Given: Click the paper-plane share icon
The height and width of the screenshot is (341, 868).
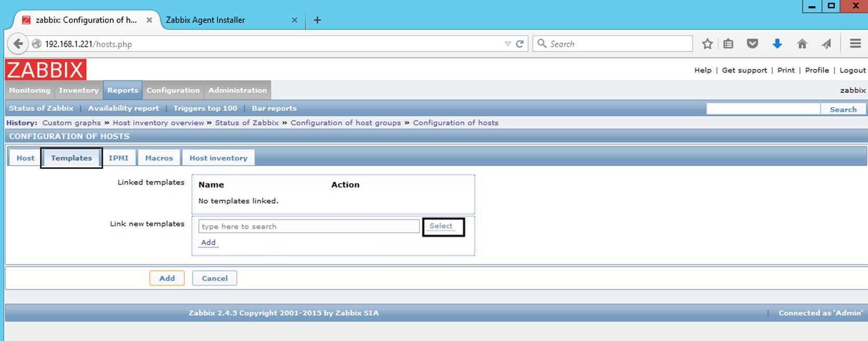Looking at the screenshot, I should coord(826,44).
